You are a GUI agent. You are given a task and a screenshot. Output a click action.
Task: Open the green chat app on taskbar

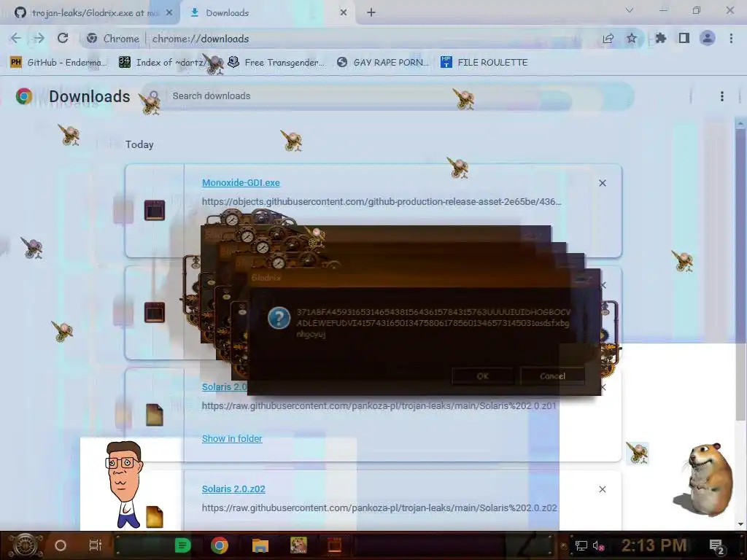coord(182,545)
